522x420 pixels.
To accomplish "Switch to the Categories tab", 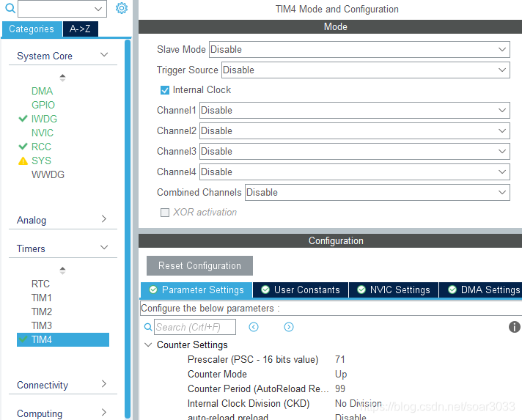I will [x=32, y=29].
